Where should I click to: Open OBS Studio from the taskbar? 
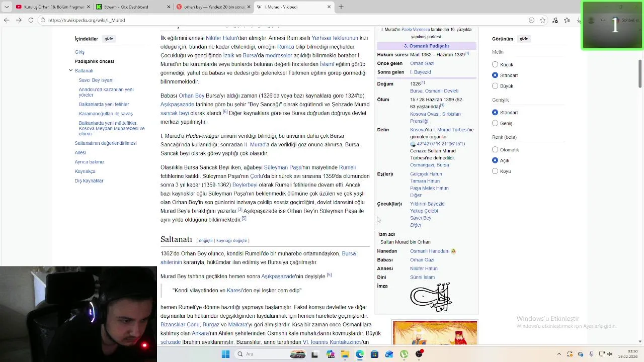[419, 354]
